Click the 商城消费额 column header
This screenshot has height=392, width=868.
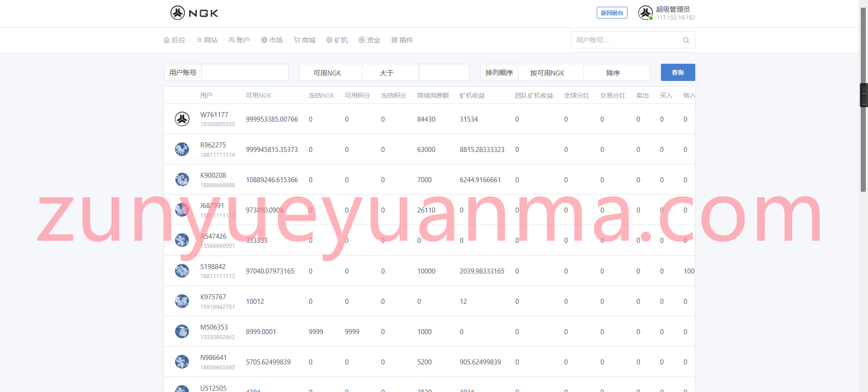click(x=433, y=95)
